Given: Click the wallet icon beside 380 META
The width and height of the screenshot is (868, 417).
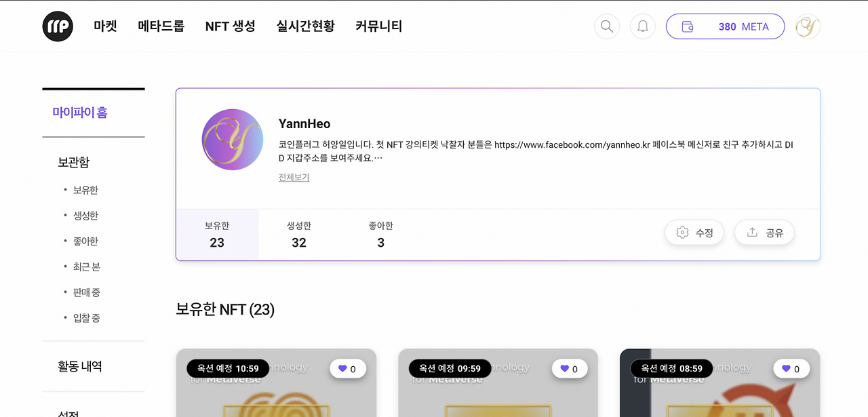Looking at the screenshot, I should point(687,27).
